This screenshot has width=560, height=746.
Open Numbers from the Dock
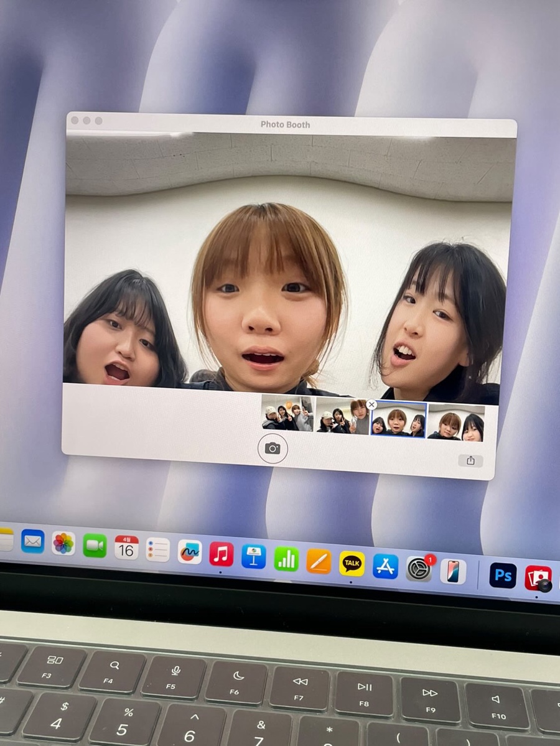(286, 559)
